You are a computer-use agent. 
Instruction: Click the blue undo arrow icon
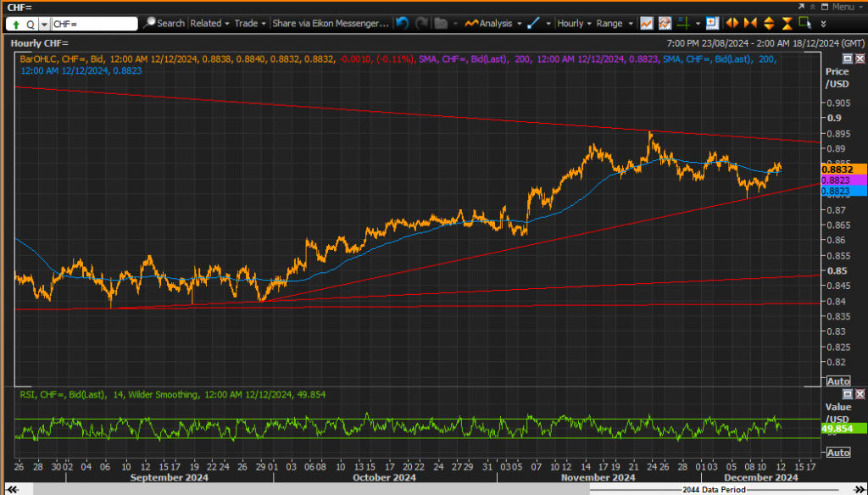pyautogui.click(x=402, y=23)
